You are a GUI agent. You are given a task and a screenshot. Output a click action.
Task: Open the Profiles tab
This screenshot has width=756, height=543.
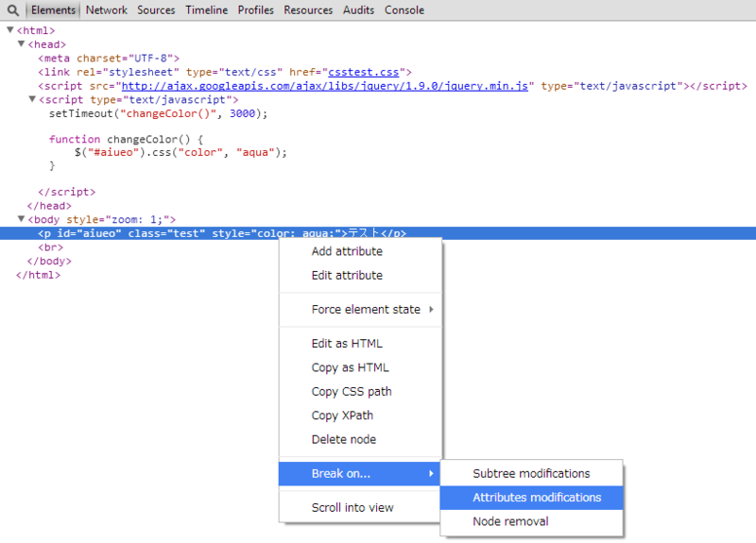point(255,10)
